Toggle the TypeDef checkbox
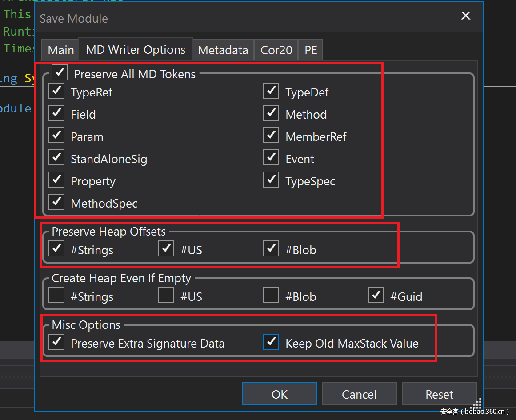This screenshot has width=516, height=420. point(271,91)
